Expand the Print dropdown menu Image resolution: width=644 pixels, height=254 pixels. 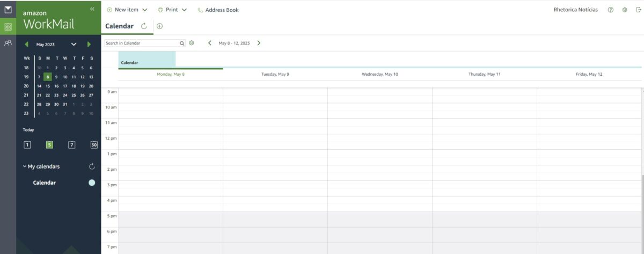[184, 10]
